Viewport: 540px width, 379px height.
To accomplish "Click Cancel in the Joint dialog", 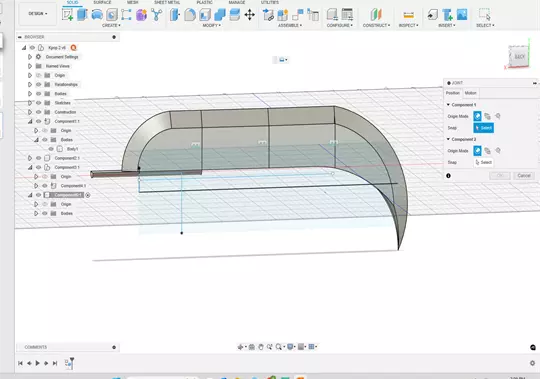I will pyautogui.click(x=524, y=176).
